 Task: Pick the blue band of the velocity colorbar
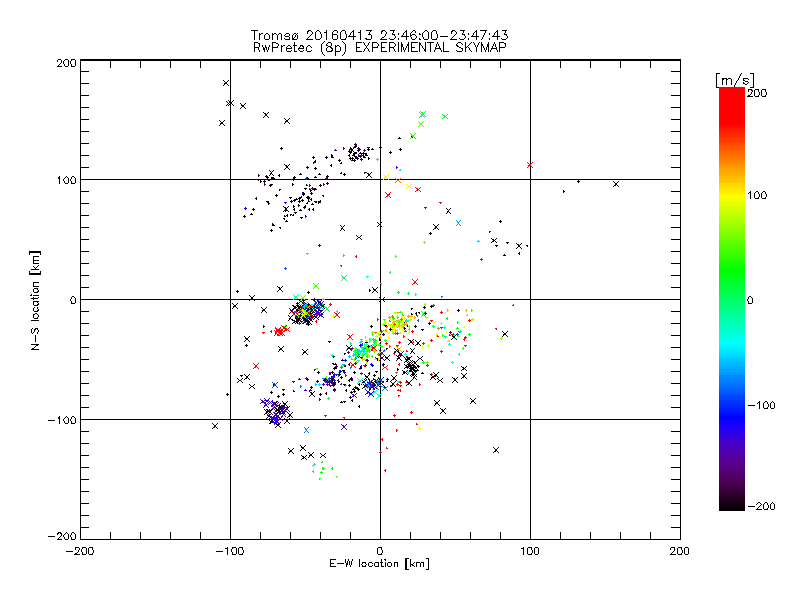732,416
